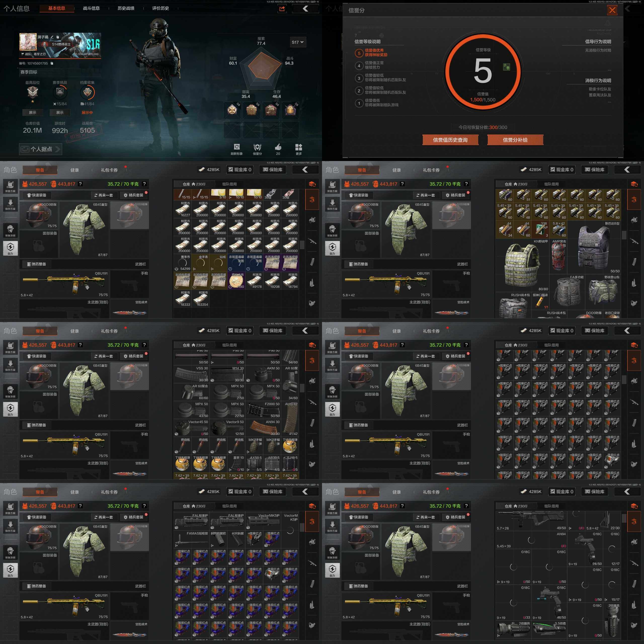Click the green badge icon beside 信誉等级 5
644x644 pixels.
(x=506, y=67)
